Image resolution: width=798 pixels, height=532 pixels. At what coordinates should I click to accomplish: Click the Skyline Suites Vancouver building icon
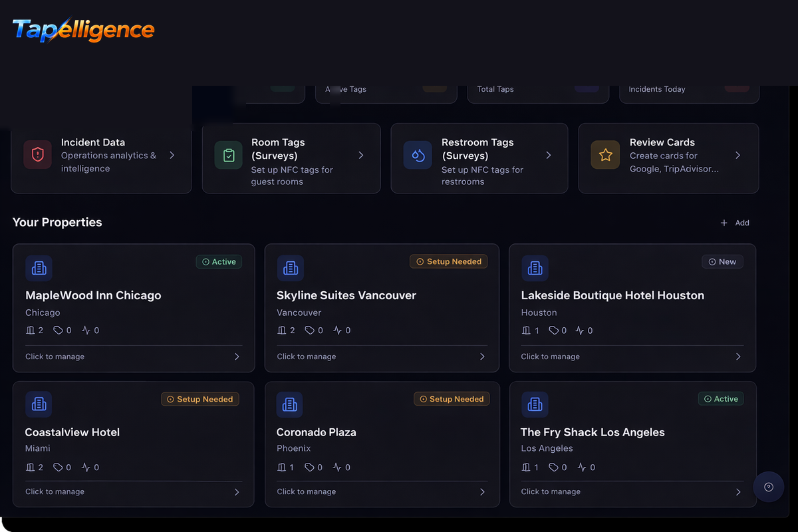pyautogui.click(x=290, y=268)
